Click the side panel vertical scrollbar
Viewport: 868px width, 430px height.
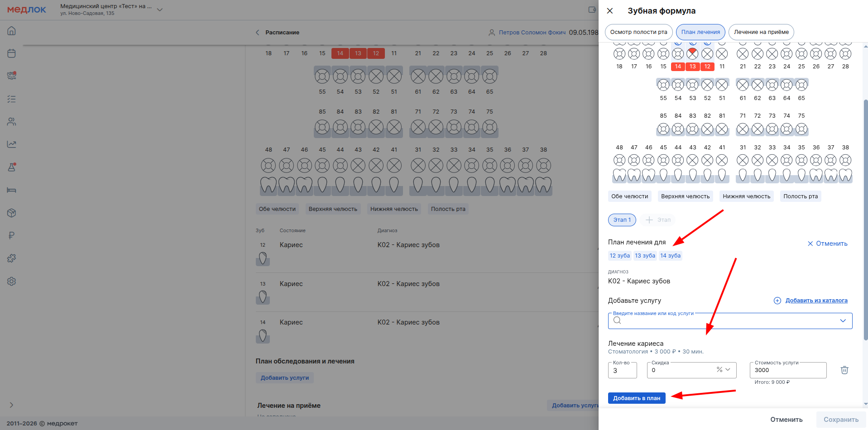click(866, 217)
